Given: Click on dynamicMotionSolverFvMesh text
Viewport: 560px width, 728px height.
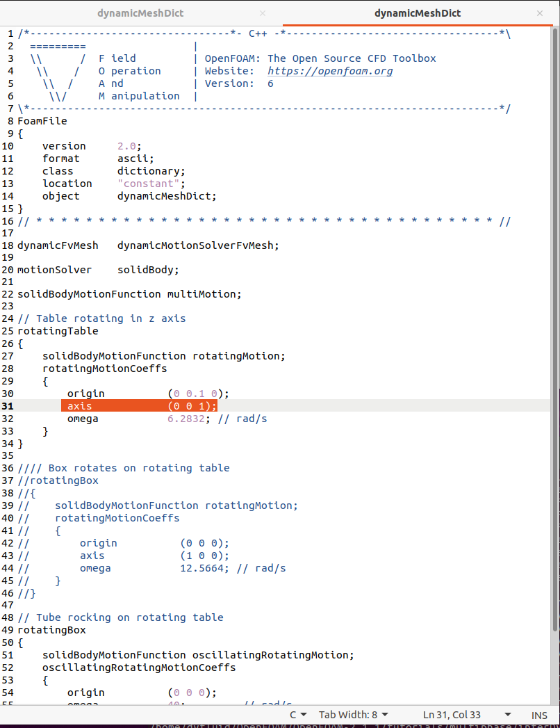Looking at the screenshot, I should coord(197,245).
